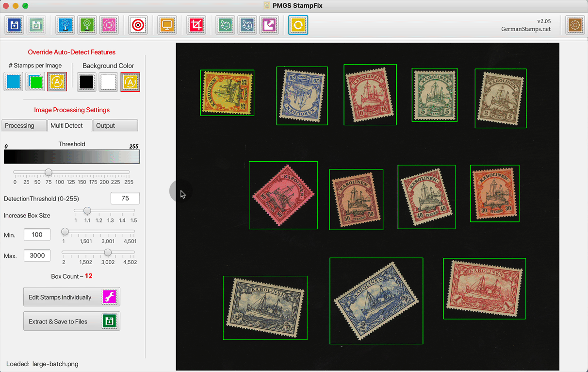Open the brown gear preferences icon
588x372 pixels.
[575, 25]
